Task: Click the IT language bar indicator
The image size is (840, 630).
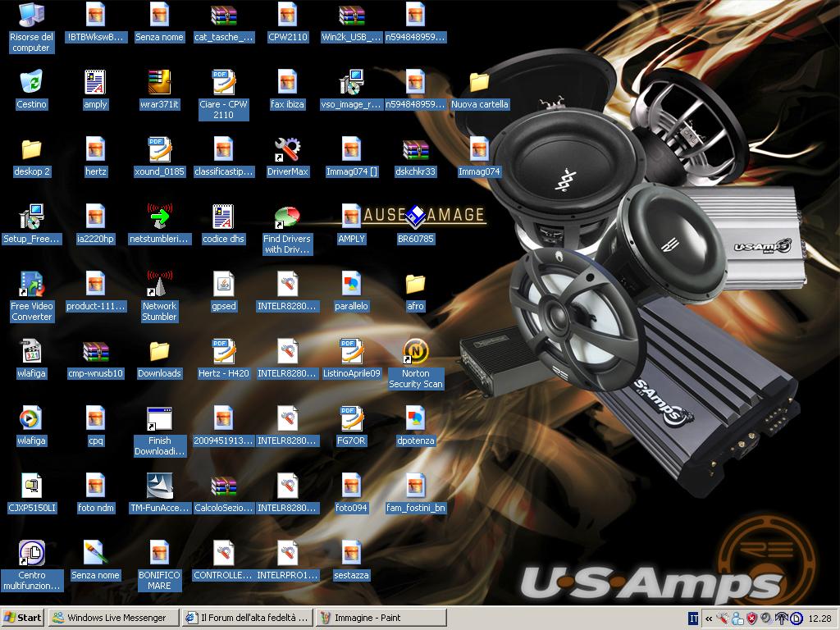Action: coord(693,619)
